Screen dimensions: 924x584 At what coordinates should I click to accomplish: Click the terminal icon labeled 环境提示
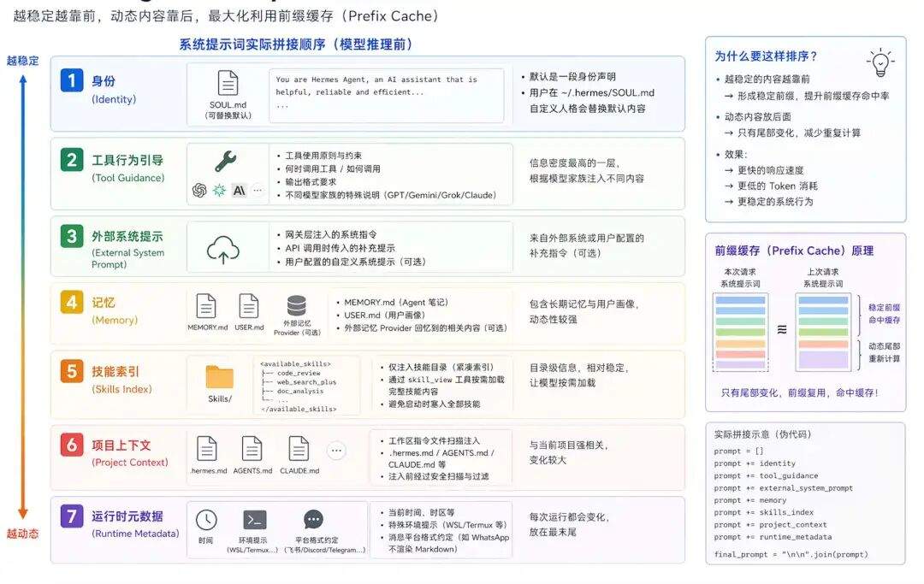[255, 520]
